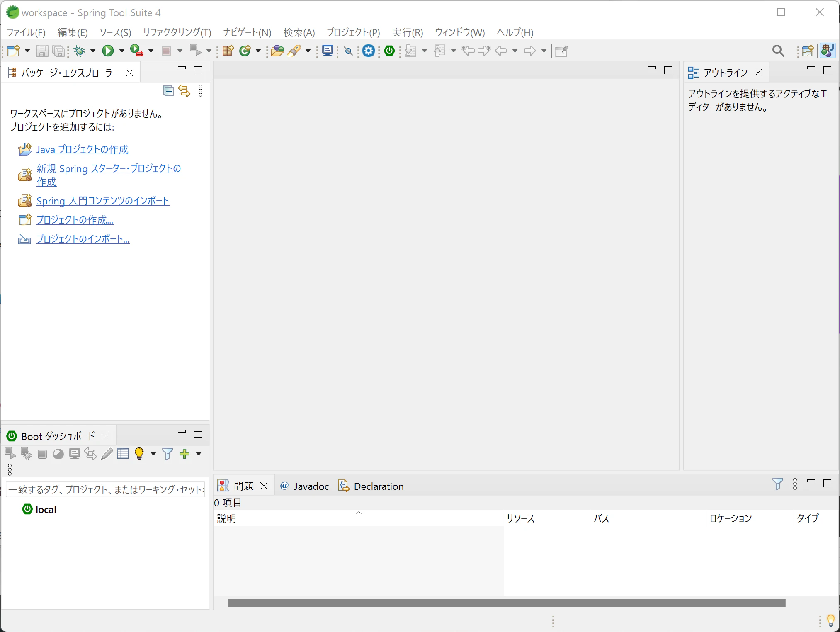
Task: Open dropdown arrow next to Run button
Action: coord(122,51)
